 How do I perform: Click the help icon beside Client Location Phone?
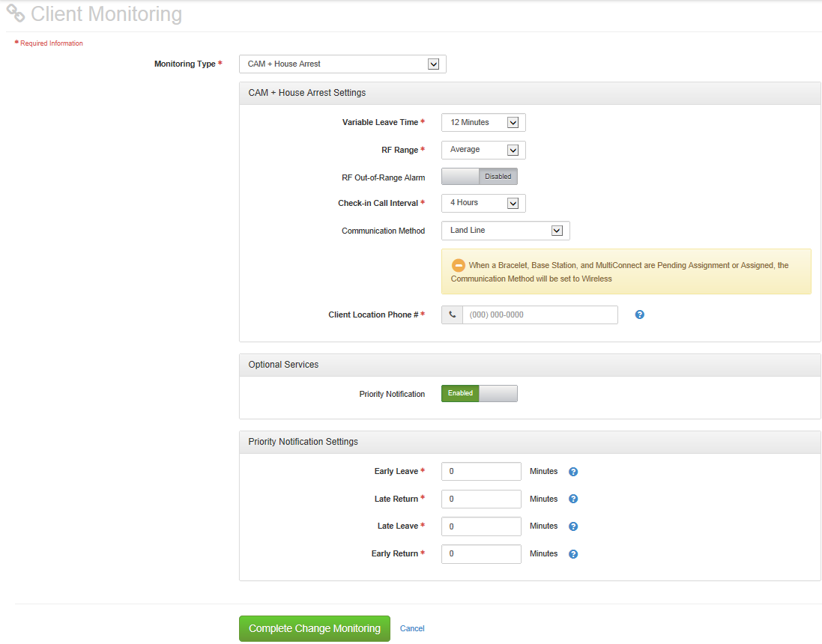(x=639, y=315)
